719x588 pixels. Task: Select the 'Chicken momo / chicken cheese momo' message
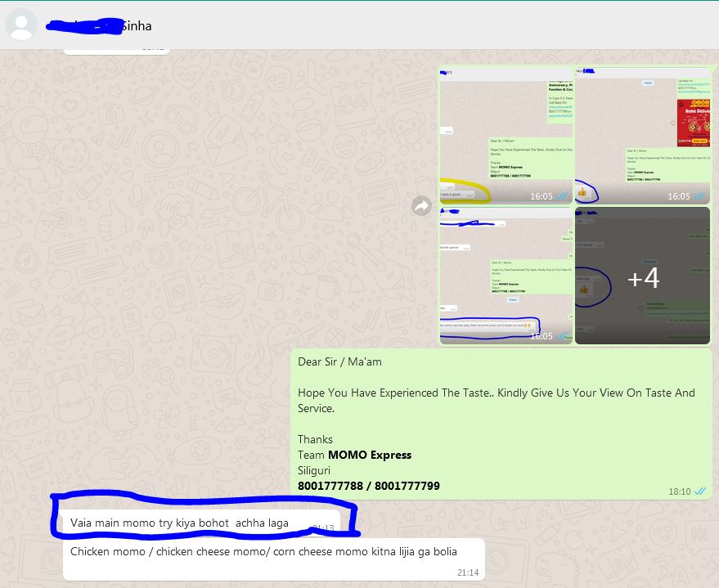tap(274, 559)
